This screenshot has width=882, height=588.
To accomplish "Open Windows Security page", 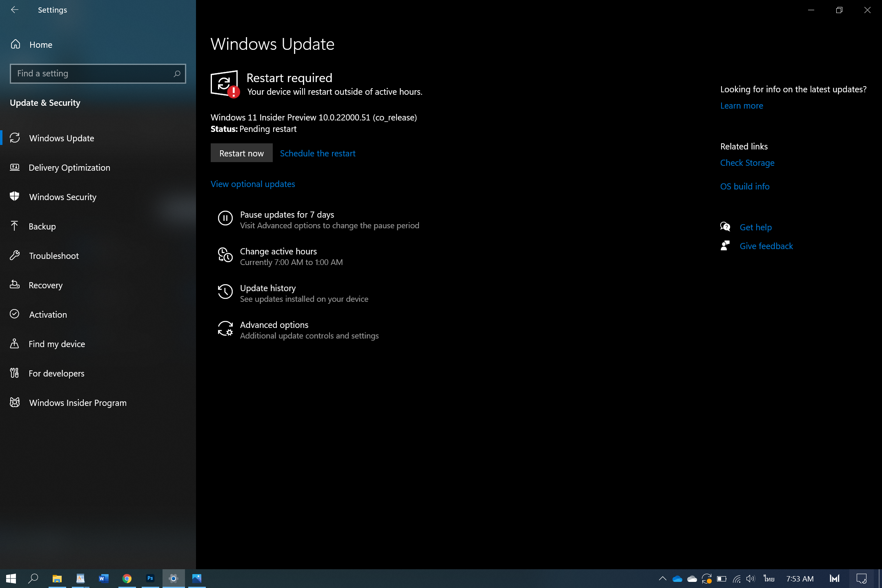I will (x=98, y=197).
